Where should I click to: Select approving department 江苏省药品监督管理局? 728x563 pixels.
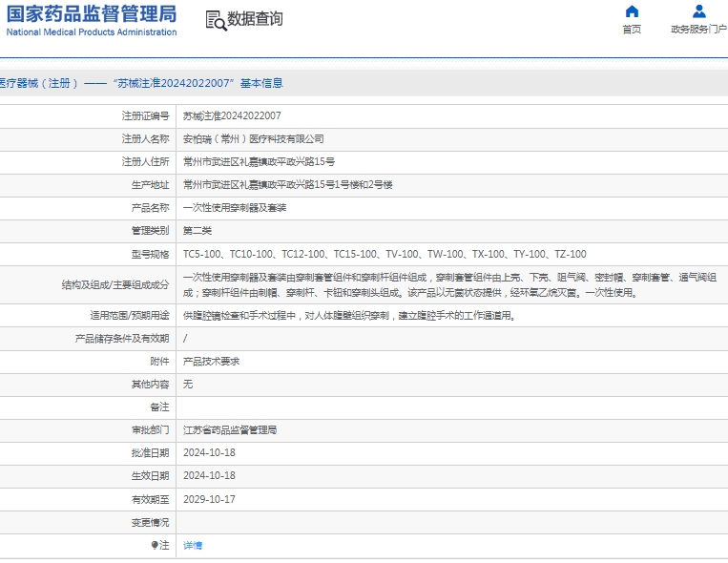[x=230, y=430]
